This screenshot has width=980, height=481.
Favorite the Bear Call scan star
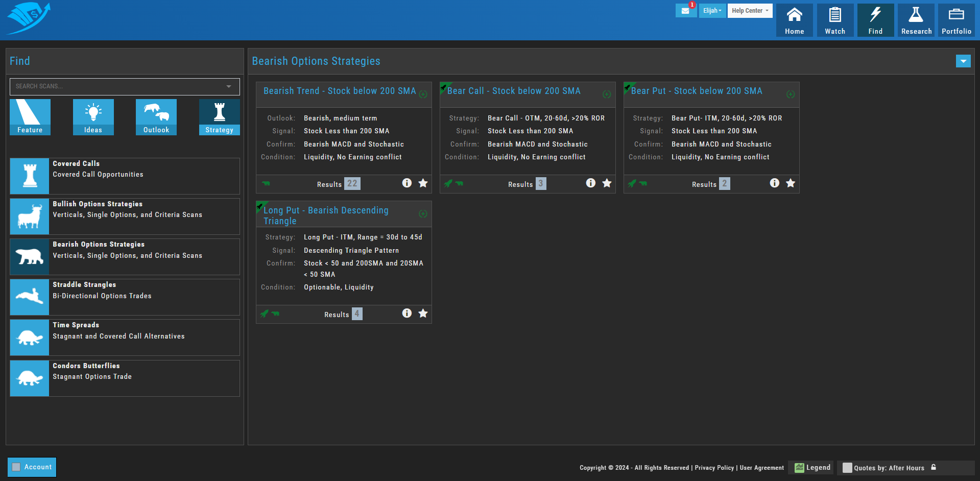click(x=607, y=183)
